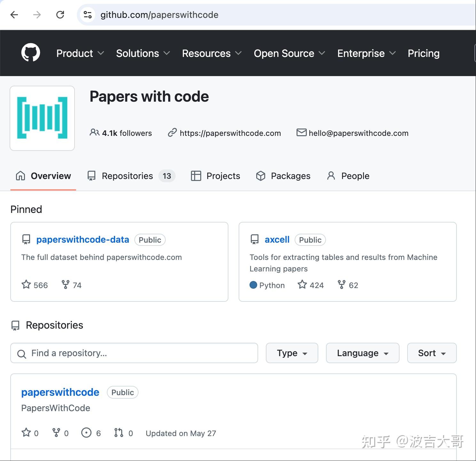Click the Python language color dot
Image resolution: width=476 pixels, height=461 pixels.
click(x=254, y=285)
